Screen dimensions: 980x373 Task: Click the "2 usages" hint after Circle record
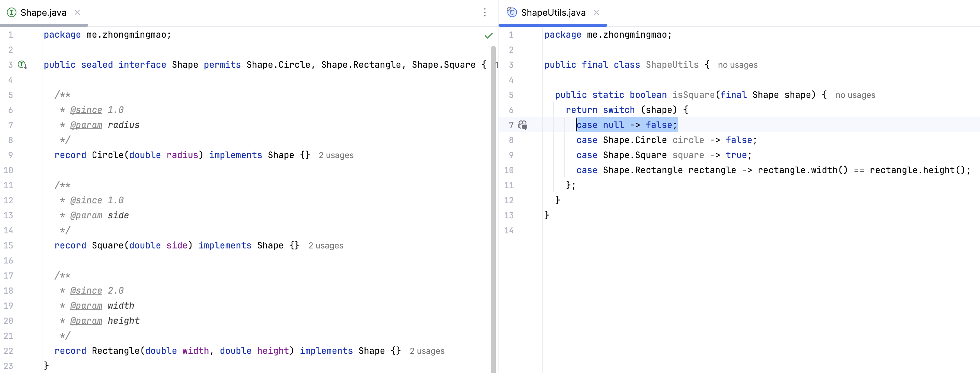336,155
